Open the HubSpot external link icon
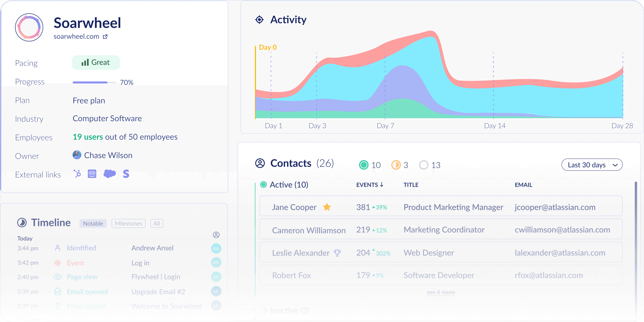Screen dimensions: 644x322 pyautogui.click(x=77, y=173)
